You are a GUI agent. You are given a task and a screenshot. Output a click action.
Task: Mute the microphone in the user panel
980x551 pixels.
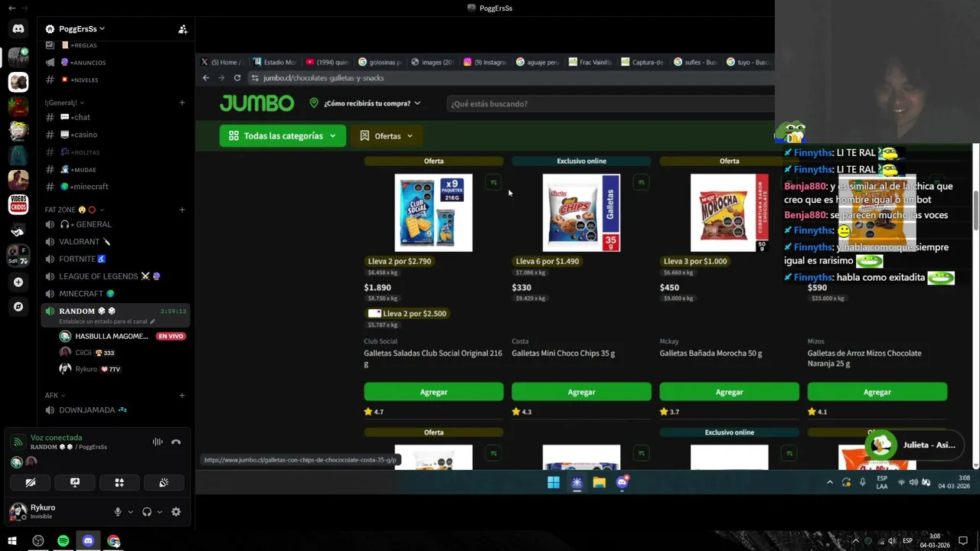pyautogui.click(x=118, y=512)
